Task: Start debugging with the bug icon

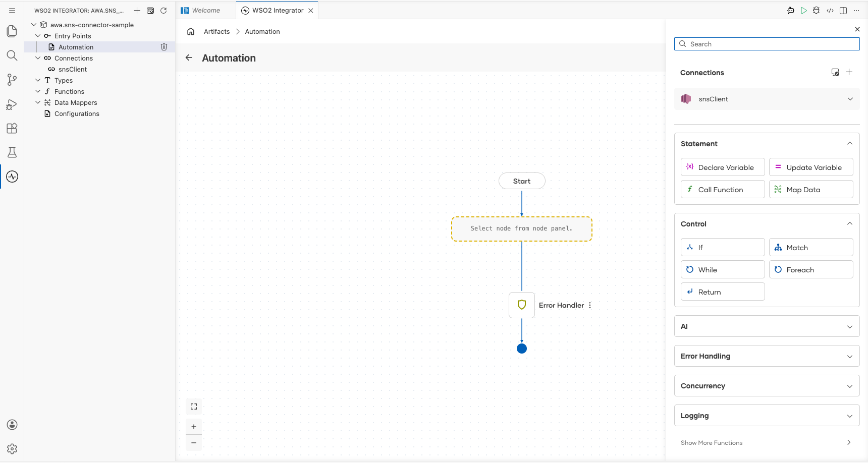Action: point(817,10)
